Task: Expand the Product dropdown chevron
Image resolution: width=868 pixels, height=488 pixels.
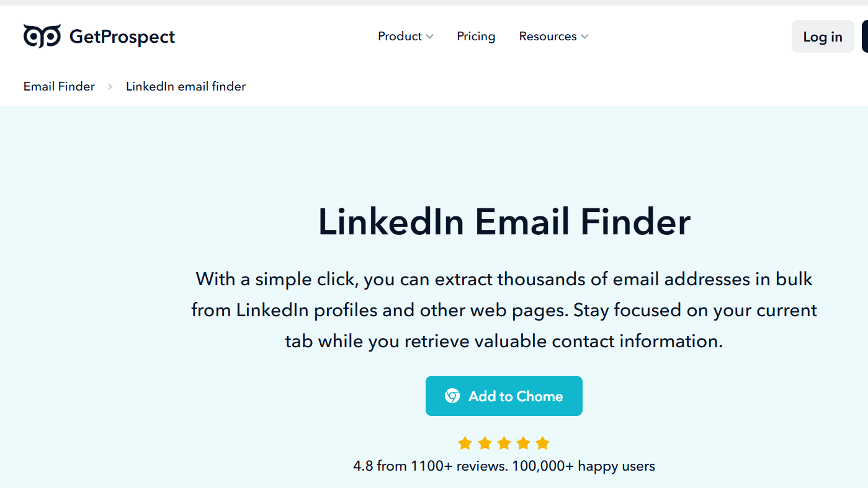Action: click(429, 37)
